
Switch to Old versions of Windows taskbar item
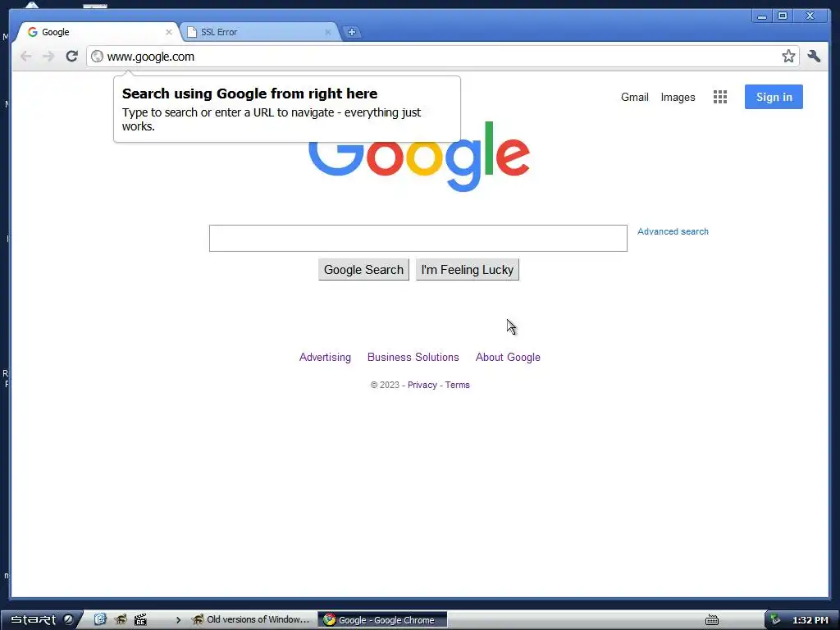[x=251, y=620]
